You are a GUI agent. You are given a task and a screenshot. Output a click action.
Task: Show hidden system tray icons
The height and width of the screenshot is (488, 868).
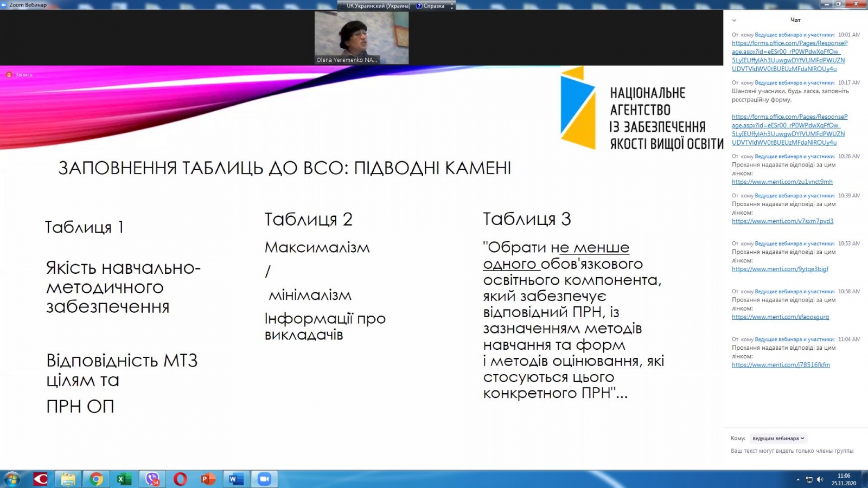coord(798,479)
